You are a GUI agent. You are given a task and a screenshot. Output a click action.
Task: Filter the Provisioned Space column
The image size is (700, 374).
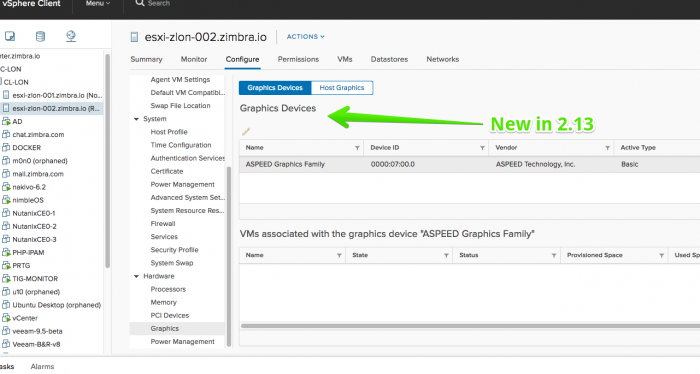coord(662,255)
